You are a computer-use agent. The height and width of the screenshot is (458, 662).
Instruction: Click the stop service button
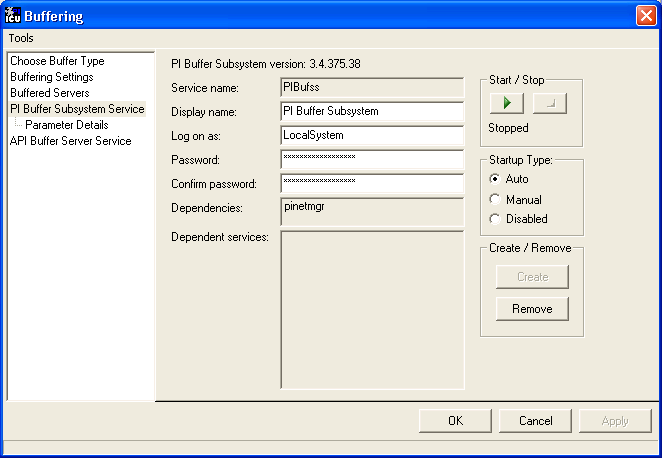[550, 103]
